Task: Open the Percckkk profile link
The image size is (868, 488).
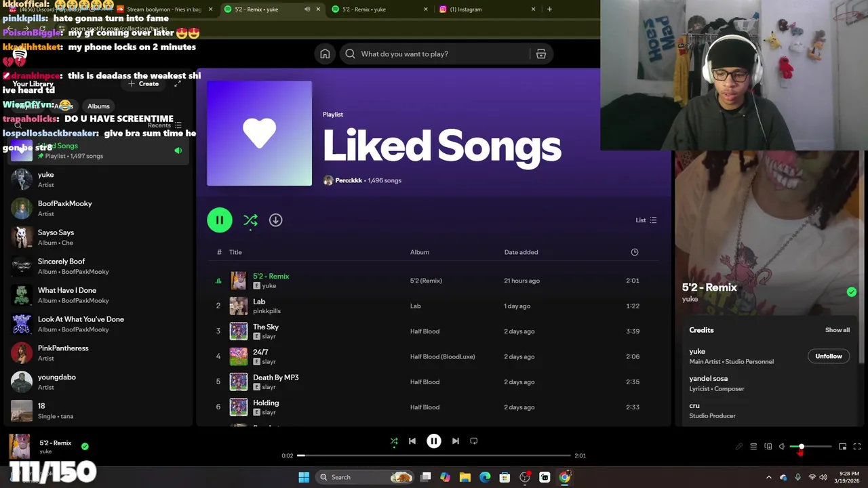Action: tap(349, 181)
